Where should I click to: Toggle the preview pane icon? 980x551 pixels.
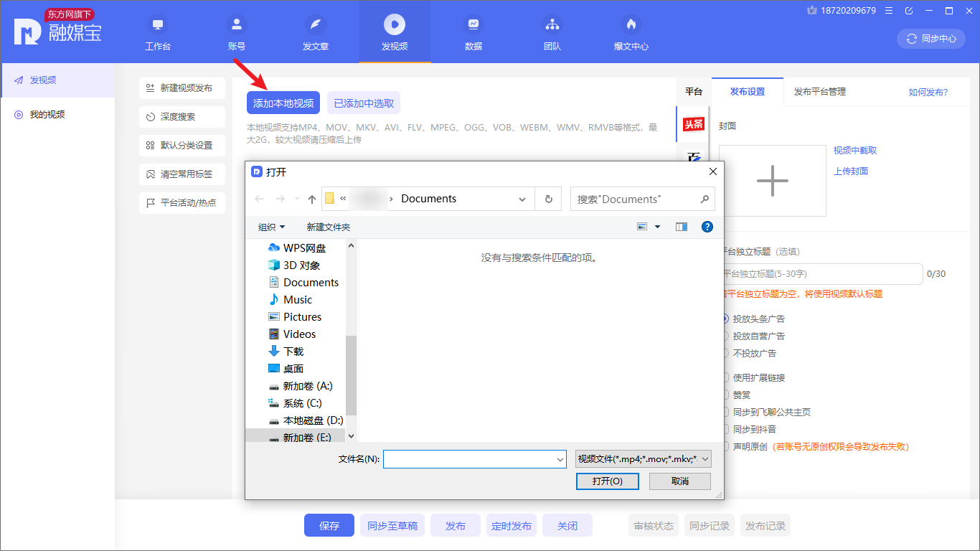coord(682,227)
